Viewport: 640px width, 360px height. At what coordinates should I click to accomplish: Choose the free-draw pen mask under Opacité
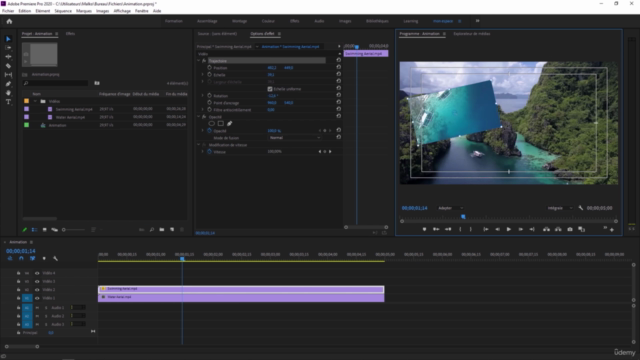[229, 123]
